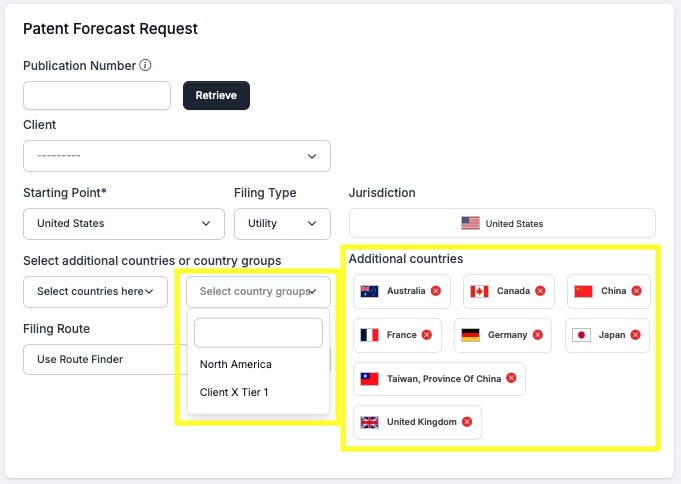Focus the Publication Number input field
Image resolution: width=681 pixels, height=484 pixels.
tap(97, 96)
